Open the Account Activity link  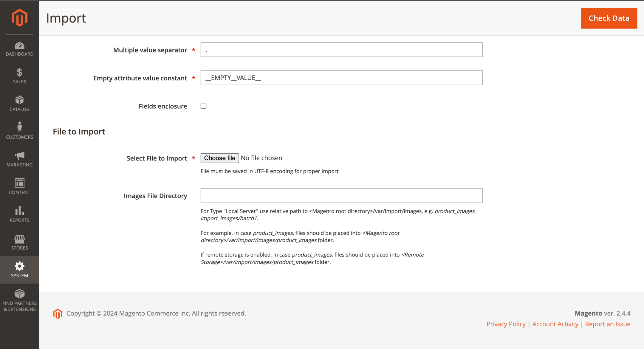point(555,324)
